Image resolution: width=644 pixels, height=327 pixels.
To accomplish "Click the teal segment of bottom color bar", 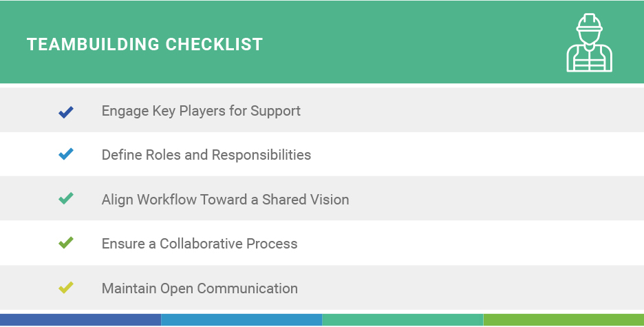I will click(402, 319).
